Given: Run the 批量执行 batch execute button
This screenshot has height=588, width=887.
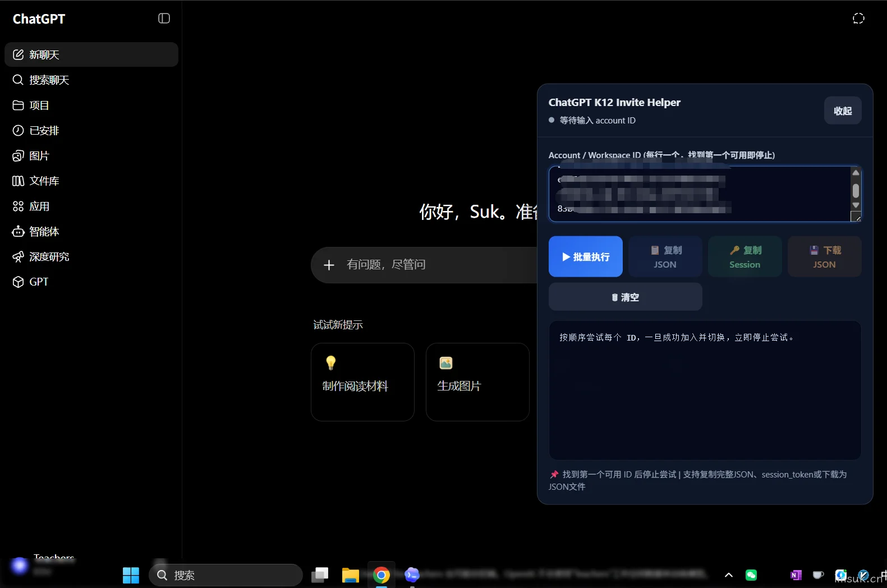Looking at the screenshot, I should coord(586,256).
